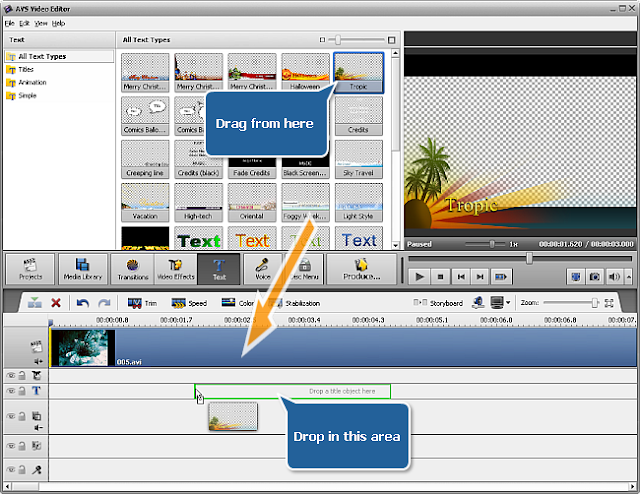Go to previous frame

point(461,277)
